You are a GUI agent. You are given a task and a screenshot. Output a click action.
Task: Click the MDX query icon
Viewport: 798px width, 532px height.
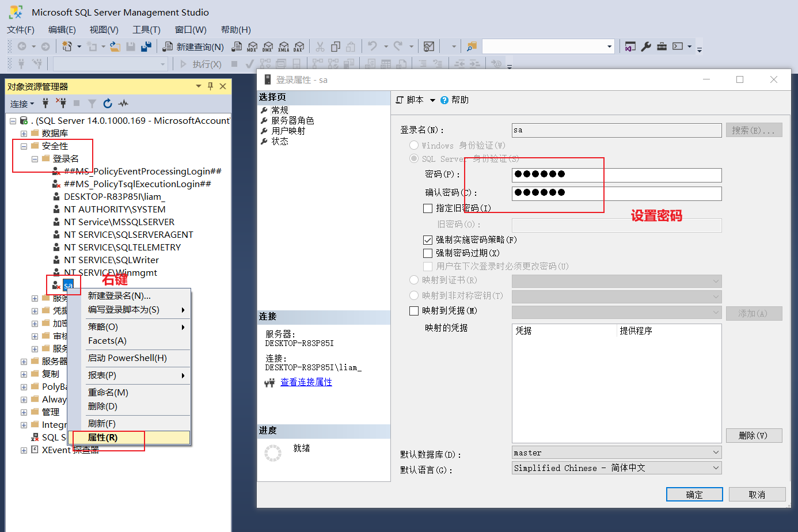pos(252,47)
